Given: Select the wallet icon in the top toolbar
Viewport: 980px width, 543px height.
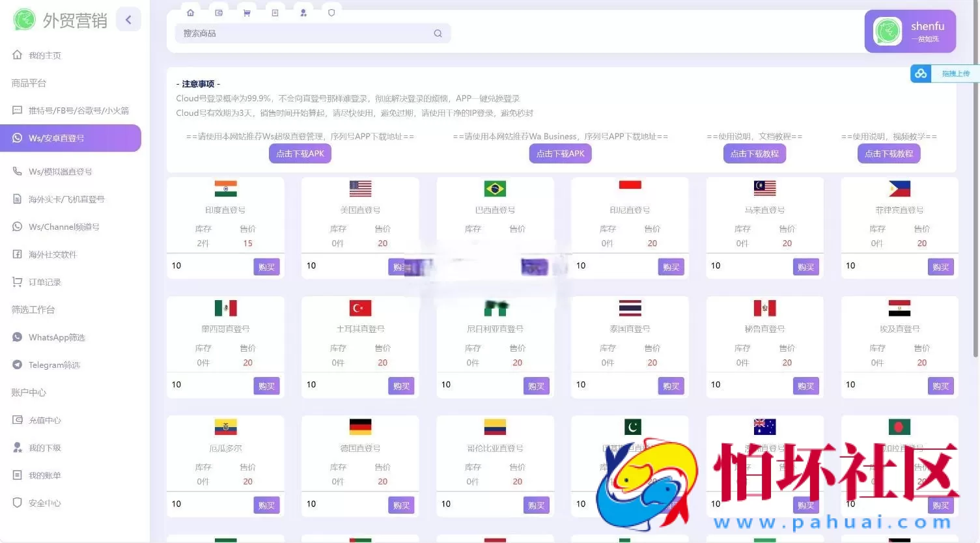Looking at the screenshot, I should point(218,12).
